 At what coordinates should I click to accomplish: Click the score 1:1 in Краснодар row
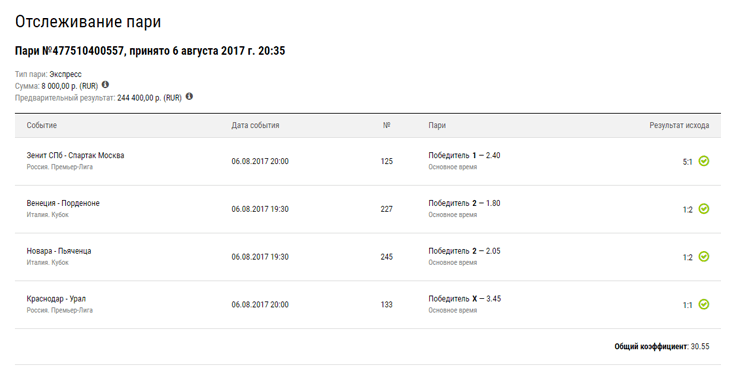coord(688,306)
